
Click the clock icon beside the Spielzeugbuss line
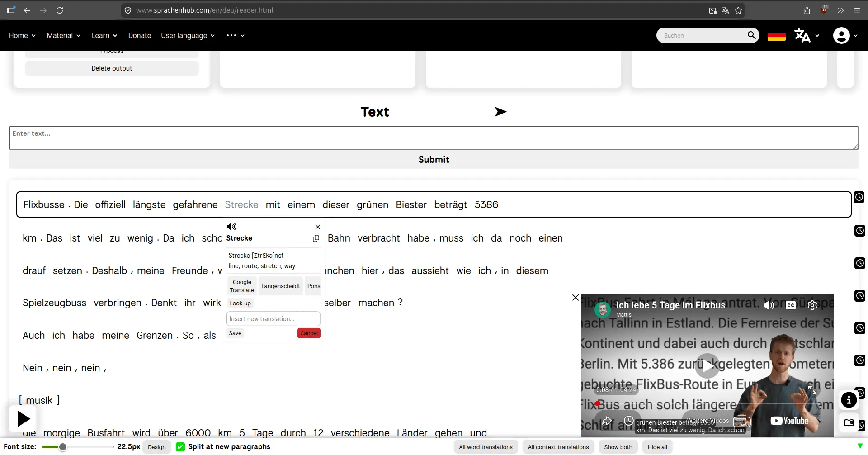tap(860, 296)
